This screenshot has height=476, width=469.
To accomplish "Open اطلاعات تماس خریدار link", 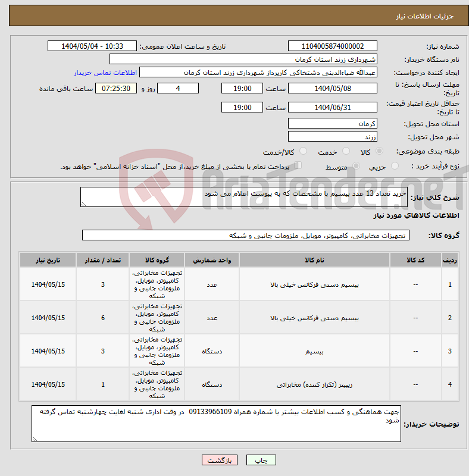I will 105,73.
